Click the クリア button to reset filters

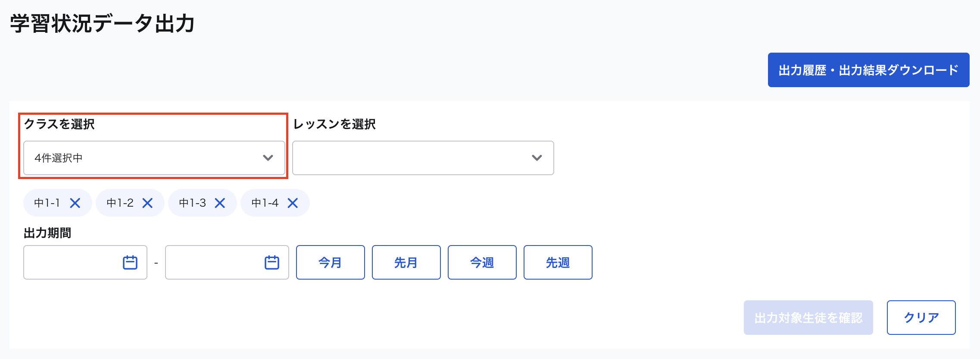[x=921, y=318]
